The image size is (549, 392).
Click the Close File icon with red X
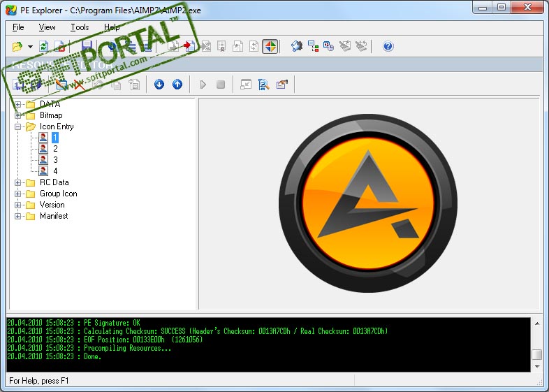60,46
